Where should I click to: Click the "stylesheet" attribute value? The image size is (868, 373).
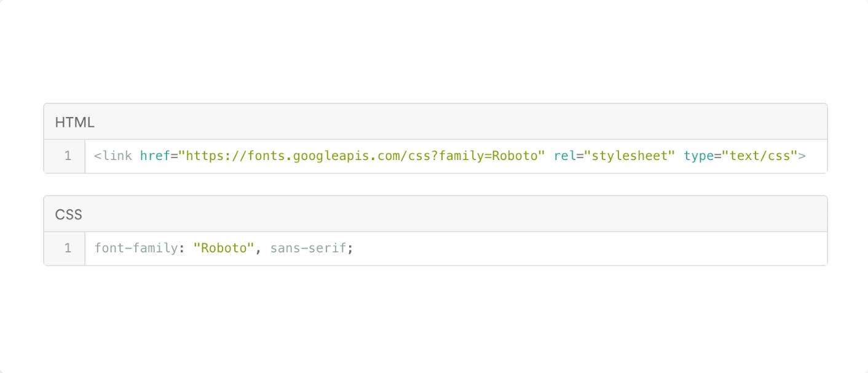point(629,156)
